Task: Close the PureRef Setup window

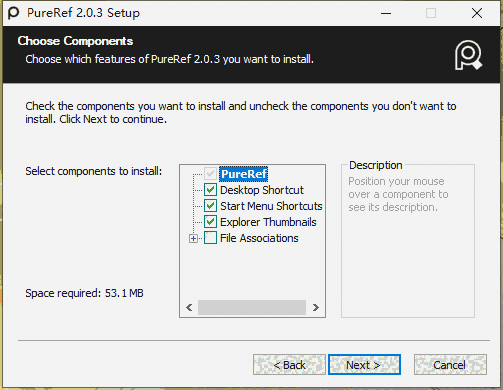Action: coord(477,13)
